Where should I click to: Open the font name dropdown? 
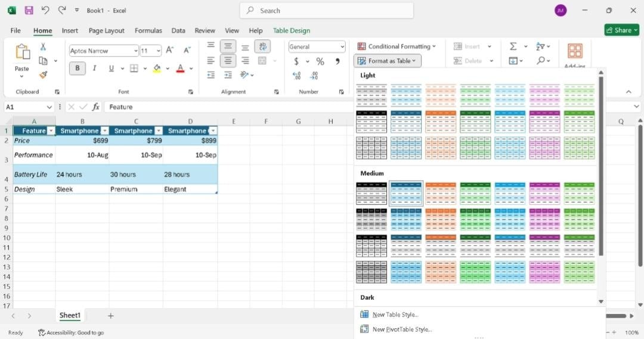tap(135, 51)
